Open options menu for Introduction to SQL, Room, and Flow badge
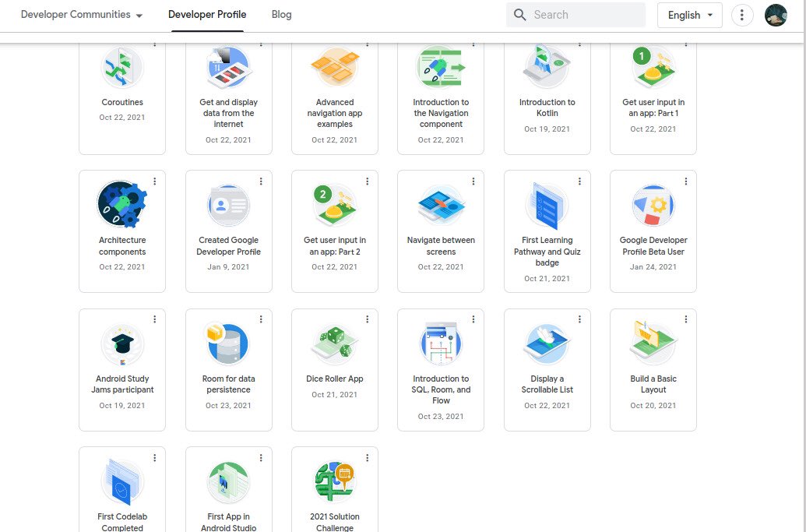The width and height of the screenshot is (806, 532). [x=473, y=319]
